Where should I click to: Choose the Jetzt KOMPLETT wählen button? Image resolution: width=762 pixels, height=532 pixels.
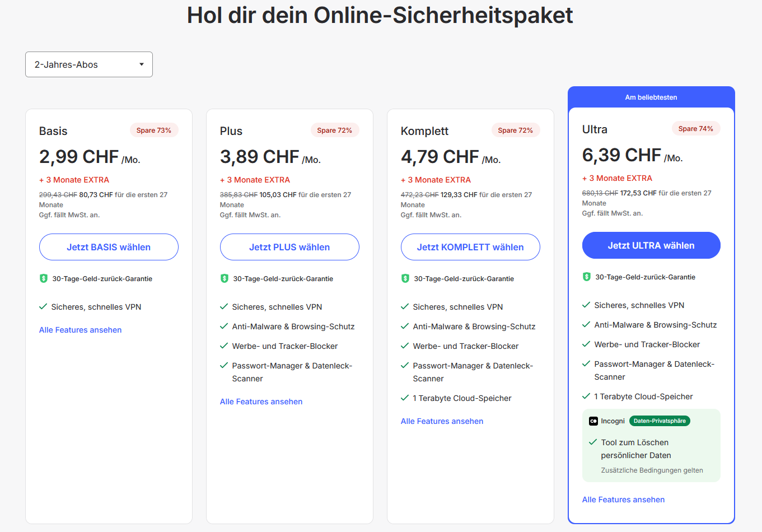(470, 247)
